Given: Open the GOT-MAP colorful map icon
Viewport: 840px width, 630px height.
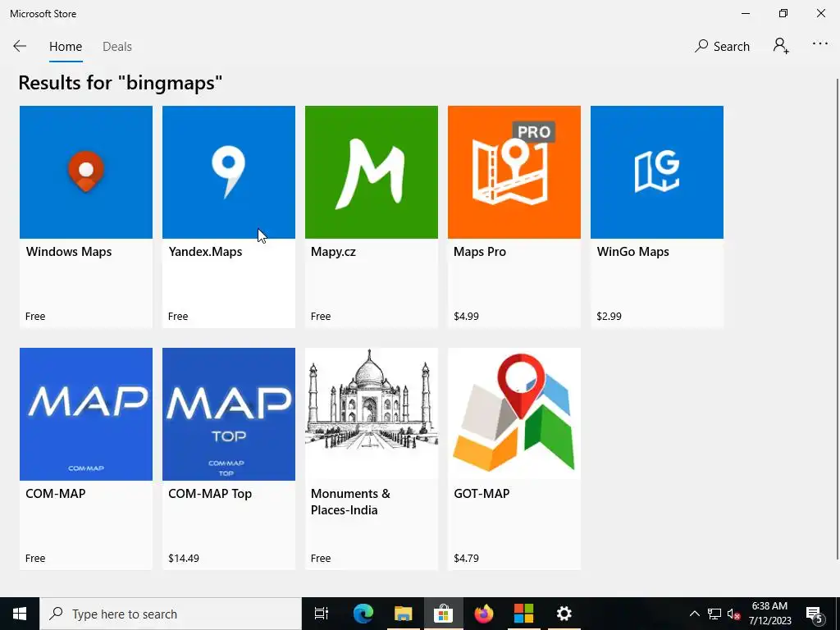Looking at the screenshot, I should tap(514, 414).
